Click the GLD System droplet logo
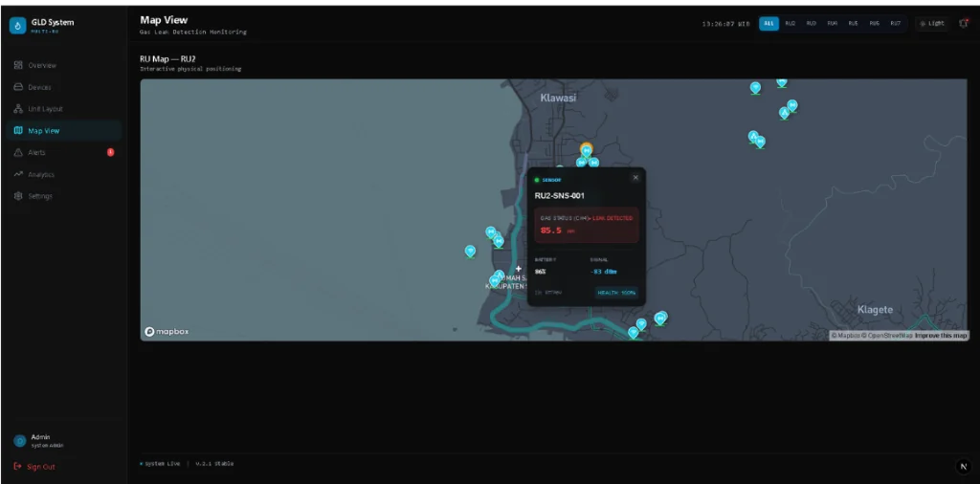Screen dimensions: 980x484 click(17, 26)
